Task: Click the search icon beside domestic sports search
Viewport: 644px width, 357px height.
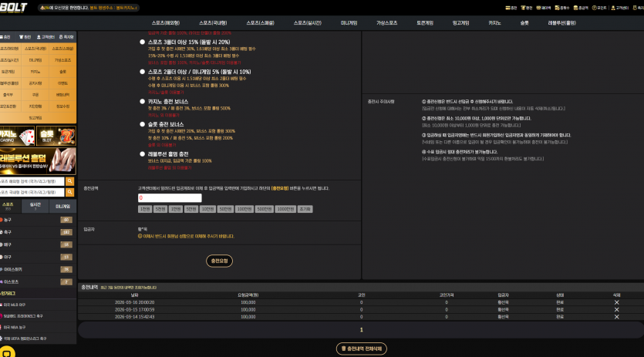Action: click(x=70, y=192)
